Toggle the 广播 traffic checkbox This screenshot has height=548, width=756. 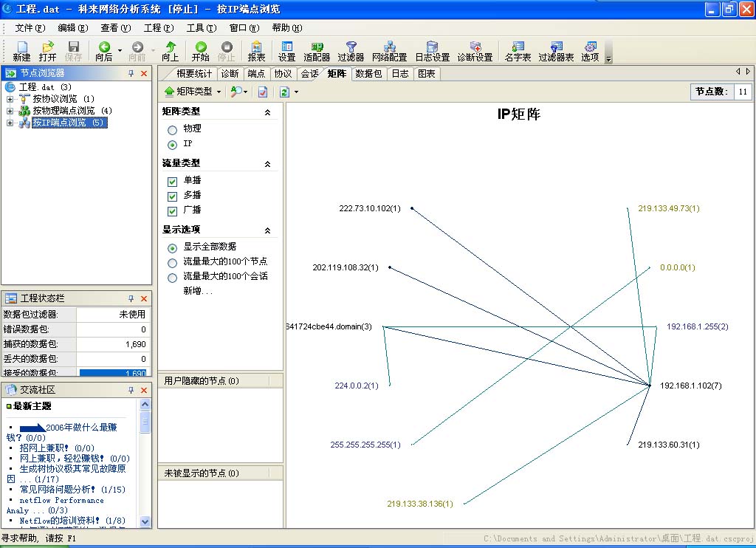pyautogui.click(x=172, y=211)
